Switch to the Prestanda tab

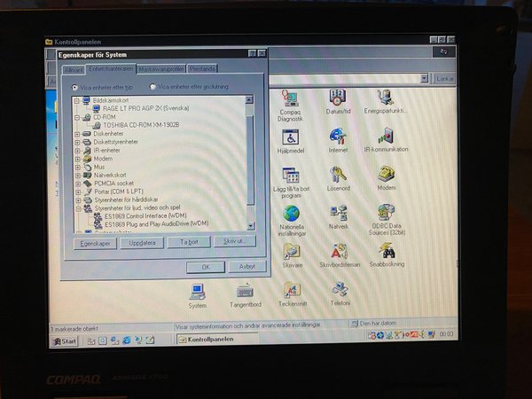[x=202, y=69]
